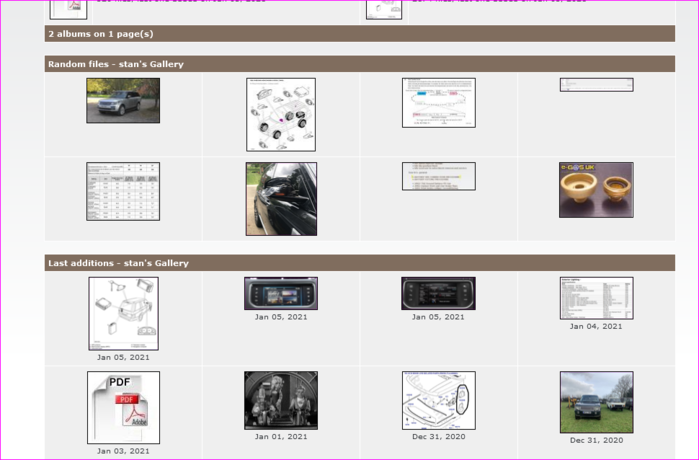Open the e-GAS UK brass fittings photo
The height and width of the screenshot is (460, 699).
596,190
